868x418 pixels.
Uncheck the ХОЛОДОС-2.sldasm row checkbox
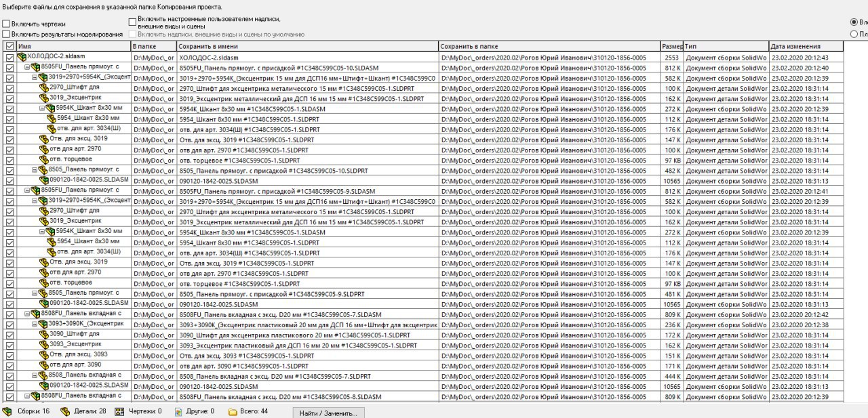9,58
